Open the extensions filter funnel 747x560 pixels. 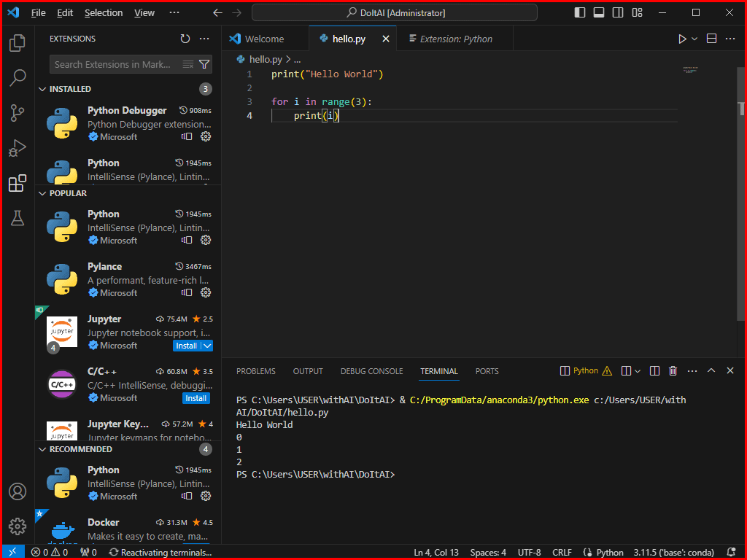click(x=204, y=64)
